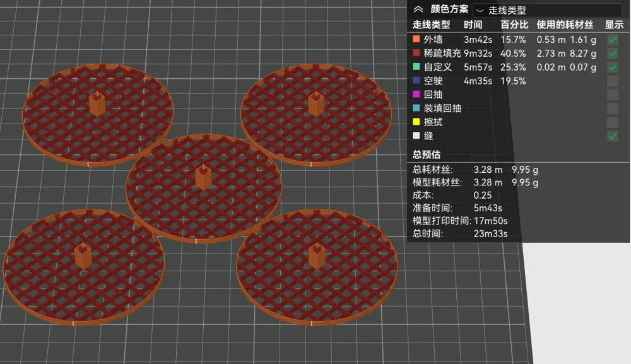The width and height of the screenshot is (631, 364).
Task: Click the orange 外墙 color swatch
Action: pos(416,39)
